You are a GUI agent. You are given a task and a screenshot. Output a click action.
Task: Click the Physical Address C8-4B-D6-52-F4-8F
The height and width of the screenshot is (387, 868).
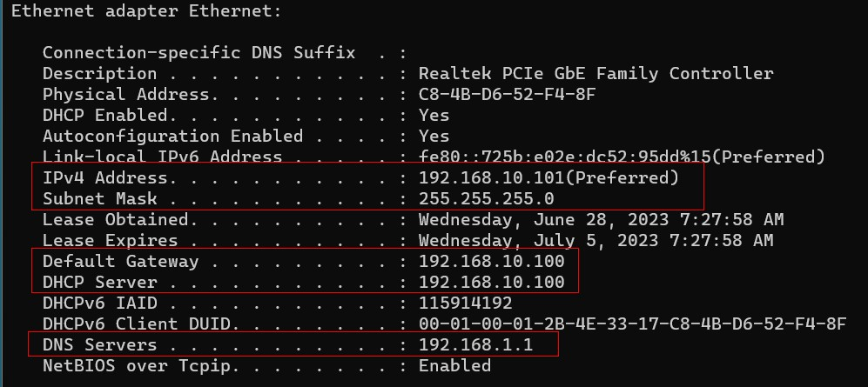pyautogui.click(x=507, y=94)
